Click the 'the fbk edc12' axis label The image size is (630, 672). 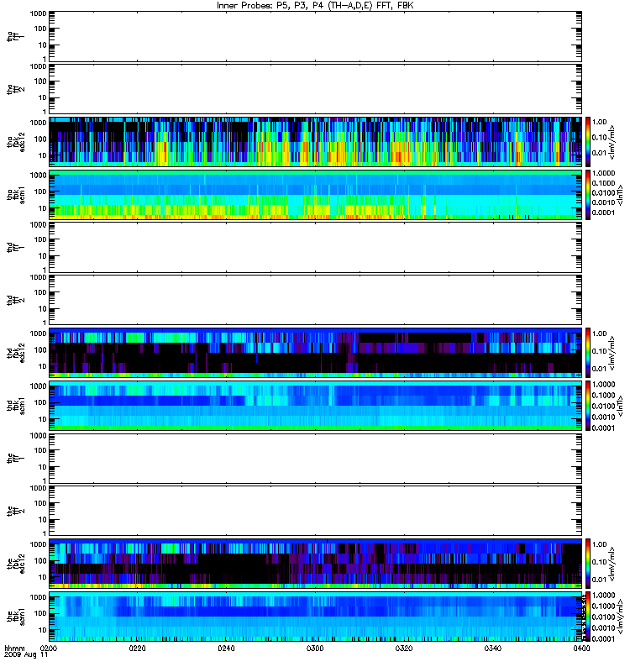pyautogui.click(x=16, y=564)
